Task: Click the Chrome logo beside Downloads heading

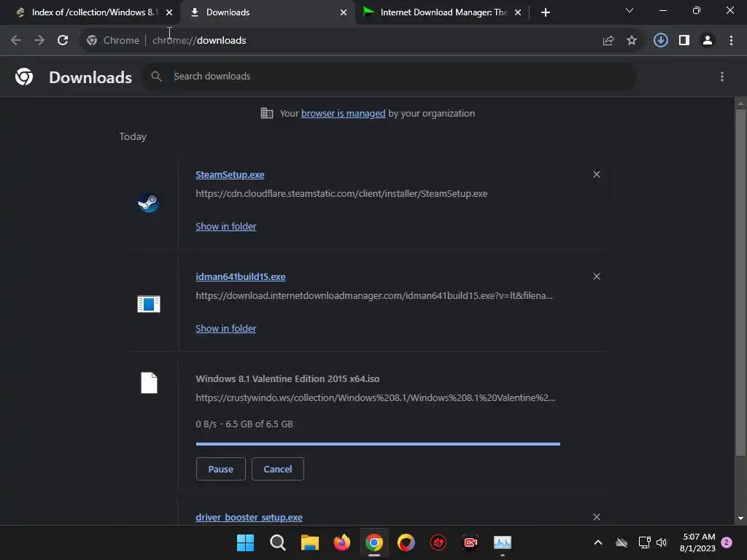Action: coord(24,77)
